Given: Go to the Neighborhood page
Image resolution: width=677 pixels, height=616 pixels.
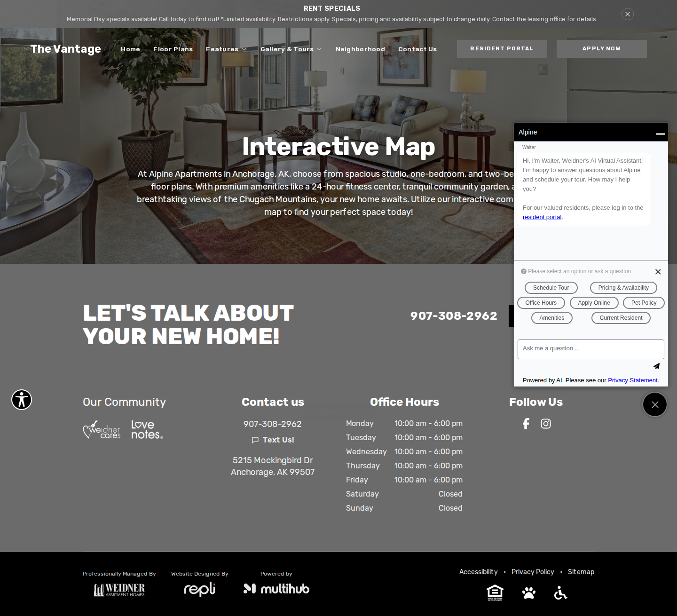Looking at the screenshot, I should click(x=360, y=49).
